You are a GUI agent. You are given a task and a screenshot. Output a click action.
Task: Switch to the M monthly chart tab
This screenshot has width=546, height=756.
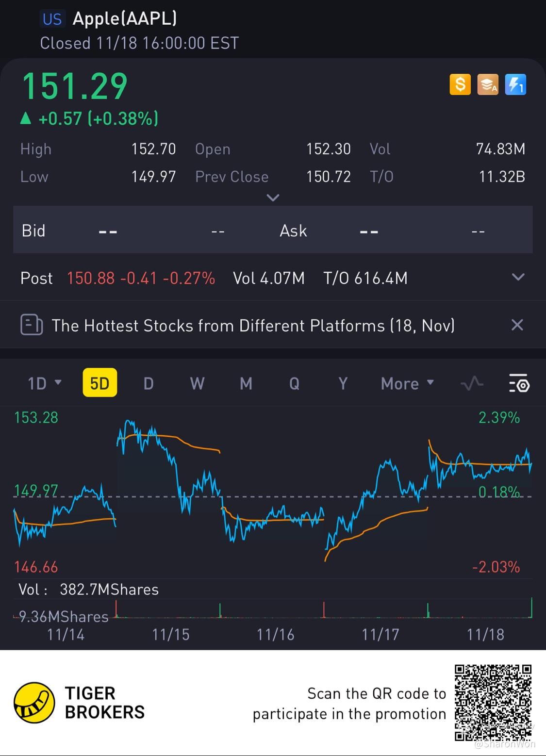246,383
